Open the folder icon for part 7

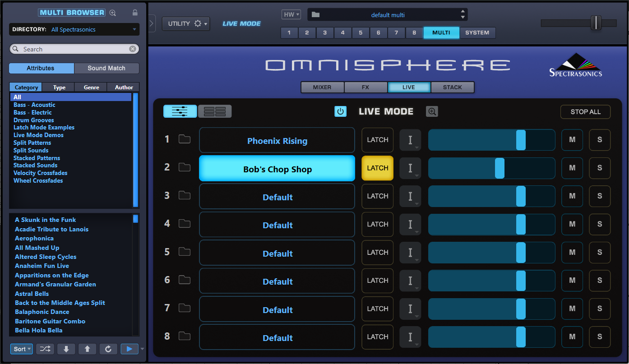pyautogui.click(x=185, y=308)
